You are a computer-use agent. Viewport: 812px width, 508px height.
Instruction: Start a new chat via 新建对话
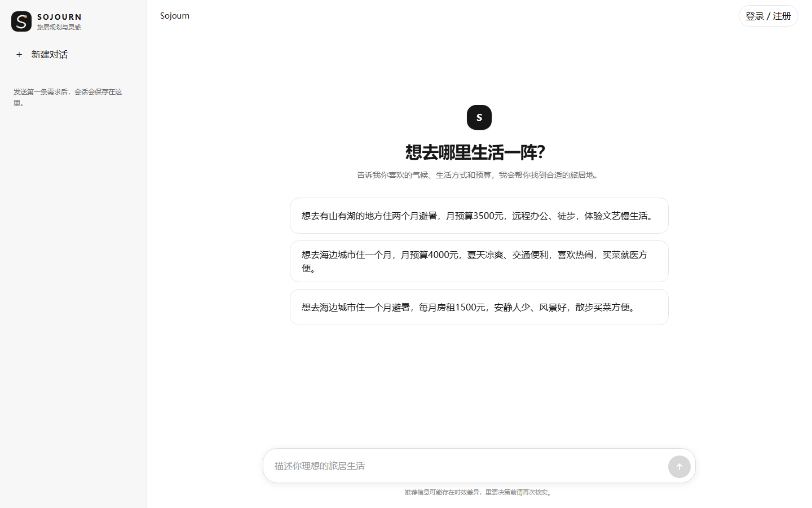(73, 55)
